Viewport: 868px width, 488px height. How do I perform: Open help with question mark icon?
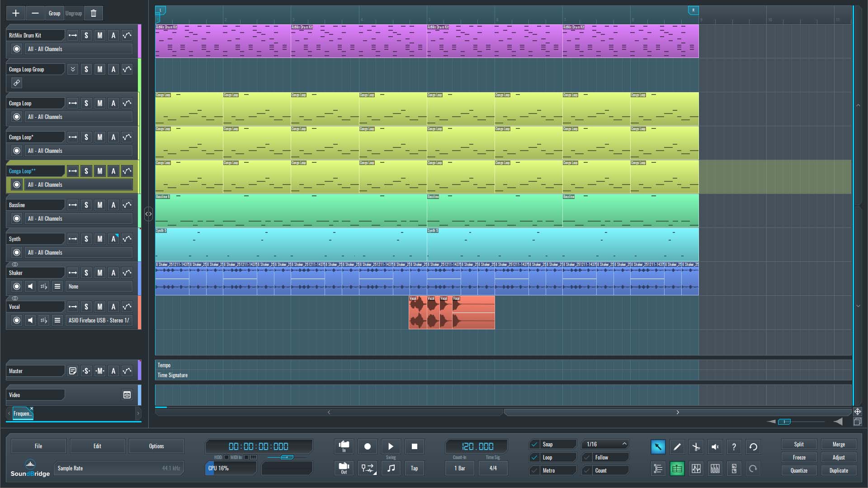tap(734, 447)
